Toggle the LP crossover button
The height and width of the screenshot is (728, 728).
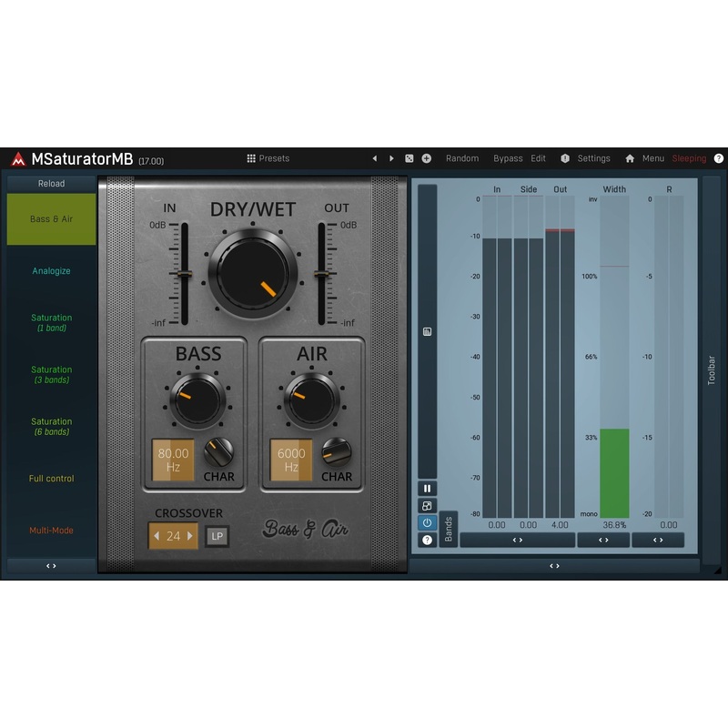pyautogui.click(x=217, y=536)
